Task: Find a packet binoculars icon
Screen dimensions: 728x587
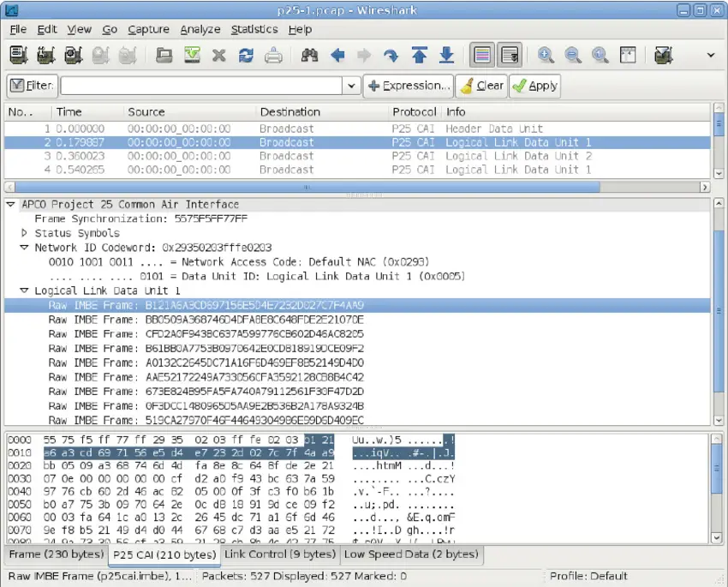Action: pos(310,56)
